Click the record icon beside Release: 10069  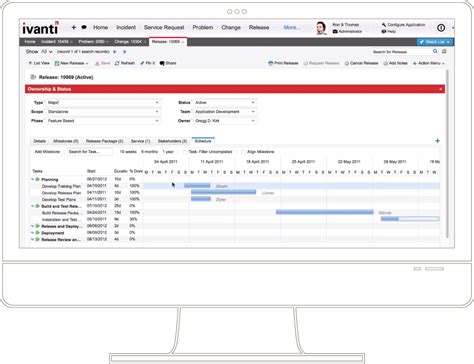coord(33,77)
